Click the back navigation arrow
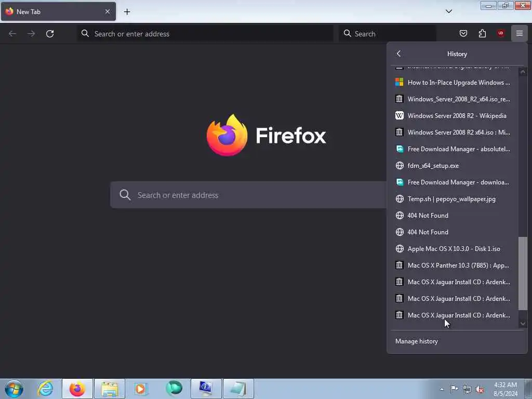This screenshot has height=399, width=532. [x=12, y=34]
